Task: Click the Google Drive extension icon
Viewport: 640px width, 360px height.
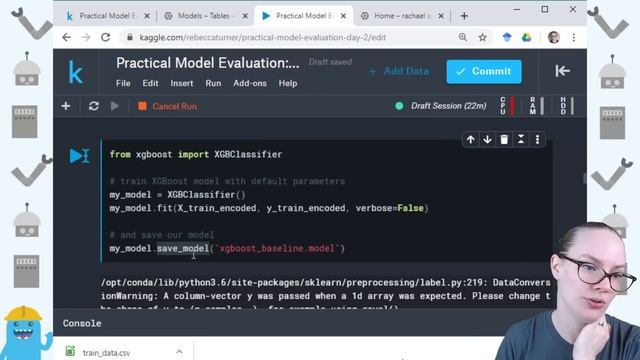Action: coord(526,38)
